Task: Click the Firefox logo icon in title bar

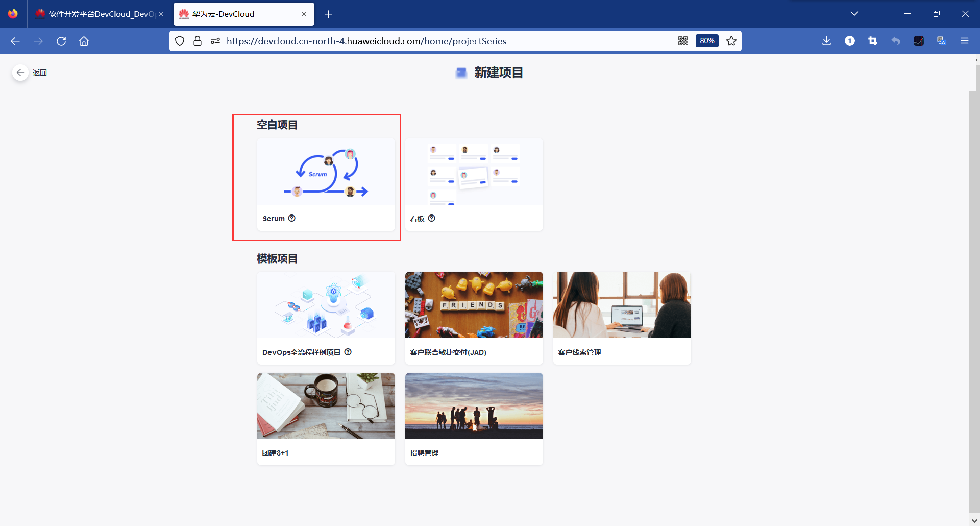Action: point(13,14)
